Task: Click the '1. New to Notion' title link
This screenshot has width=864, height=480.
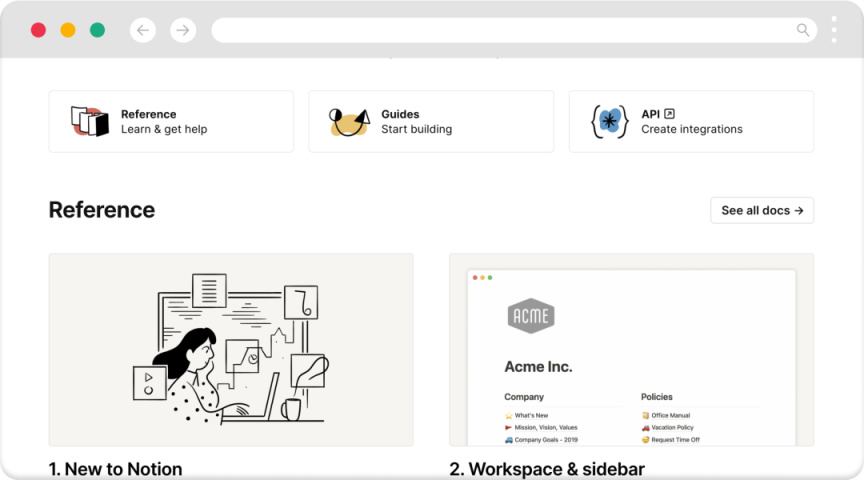Action: pyautogui.click(x=115, y=468)
